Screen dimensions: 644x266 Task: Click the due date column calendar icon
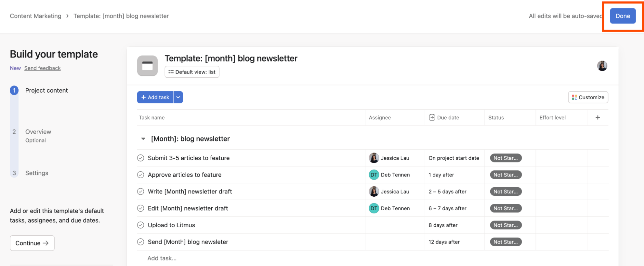pyautogui.click(x=432, y=117)
